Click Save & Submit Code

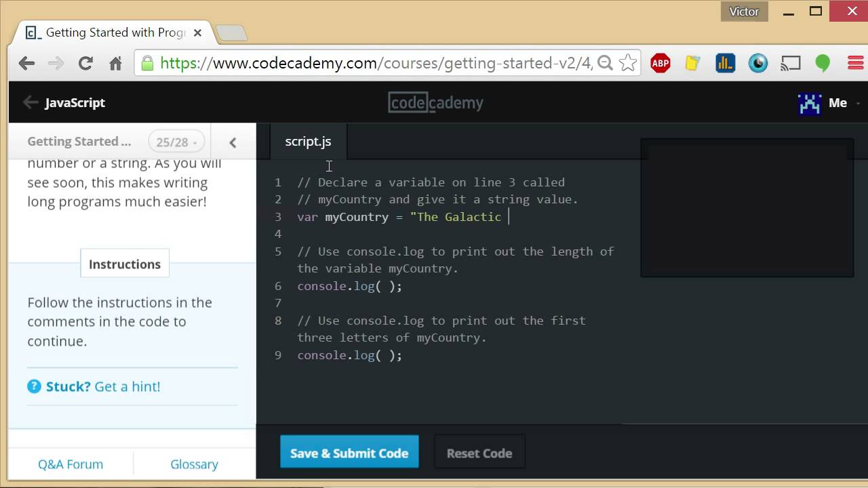point(349,453)
